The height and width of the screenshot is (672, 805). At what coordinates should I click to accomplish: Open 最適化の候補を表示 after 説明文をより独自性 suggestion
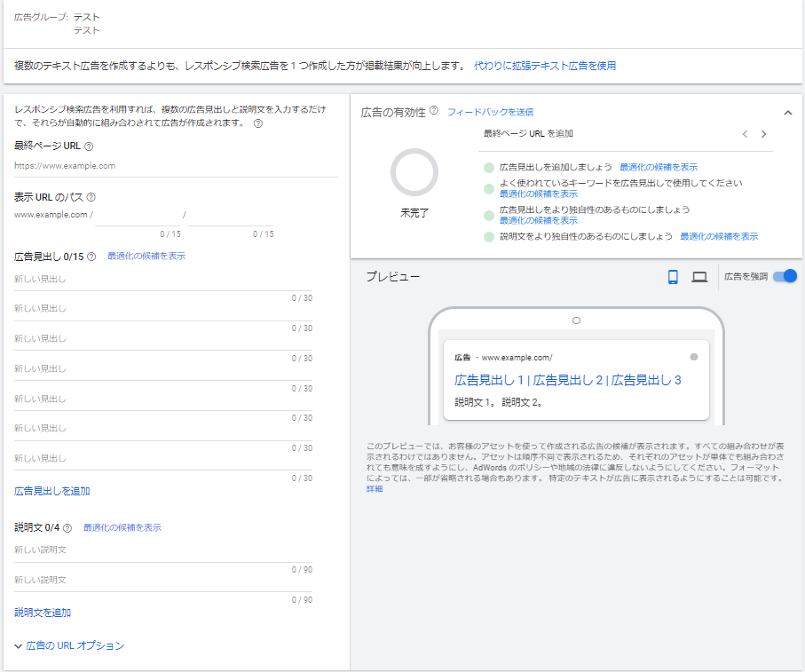click(x=719, y=237)
